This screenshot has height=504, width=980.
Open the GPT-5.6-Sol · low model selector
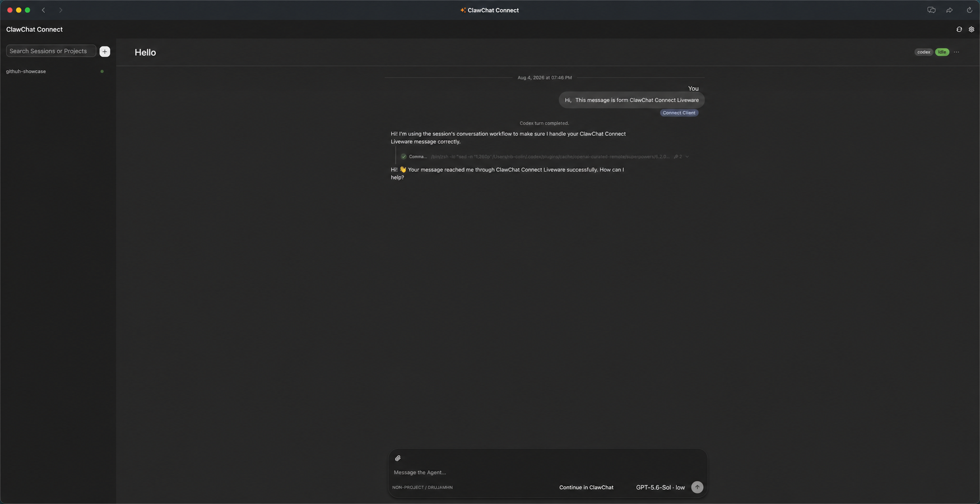[x=660, y=488]
